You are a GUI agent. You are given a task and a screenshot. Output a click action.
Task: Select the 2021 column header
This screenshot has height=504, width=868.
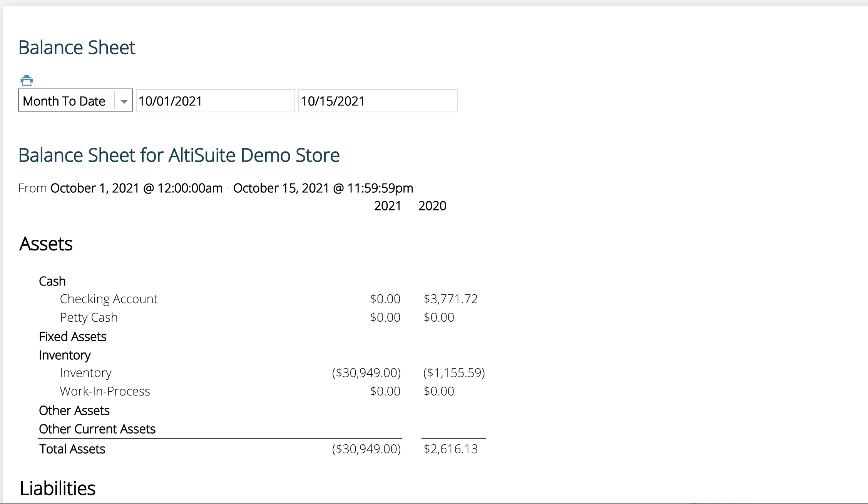pyautogui.click(x=387, y=206)
